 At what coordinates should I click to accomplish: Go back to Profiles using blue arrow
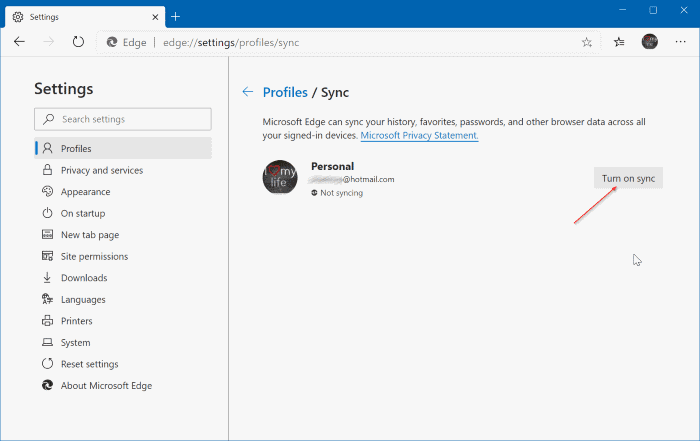coord(248,93)
